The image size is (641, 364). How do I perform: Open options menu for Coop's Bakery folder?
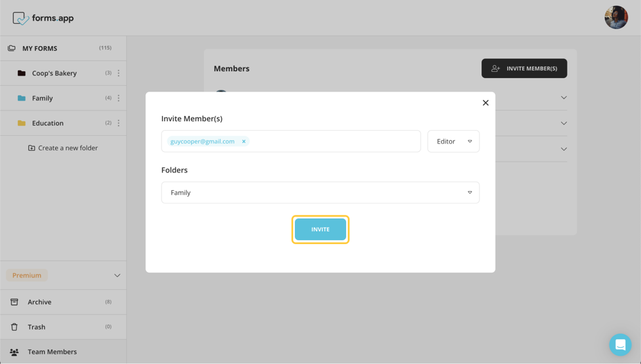tap(119, 73)
